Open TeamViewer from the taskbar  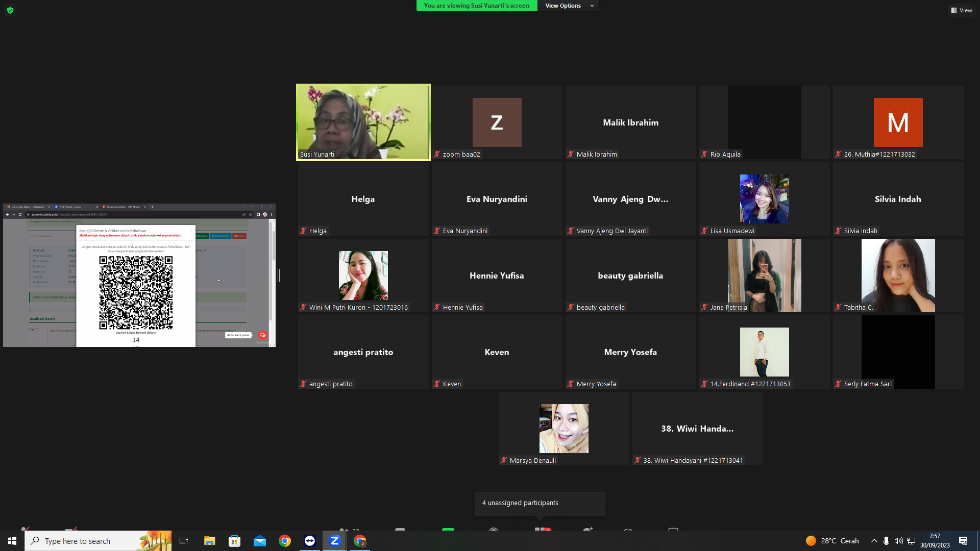click(x=310, y=541)
